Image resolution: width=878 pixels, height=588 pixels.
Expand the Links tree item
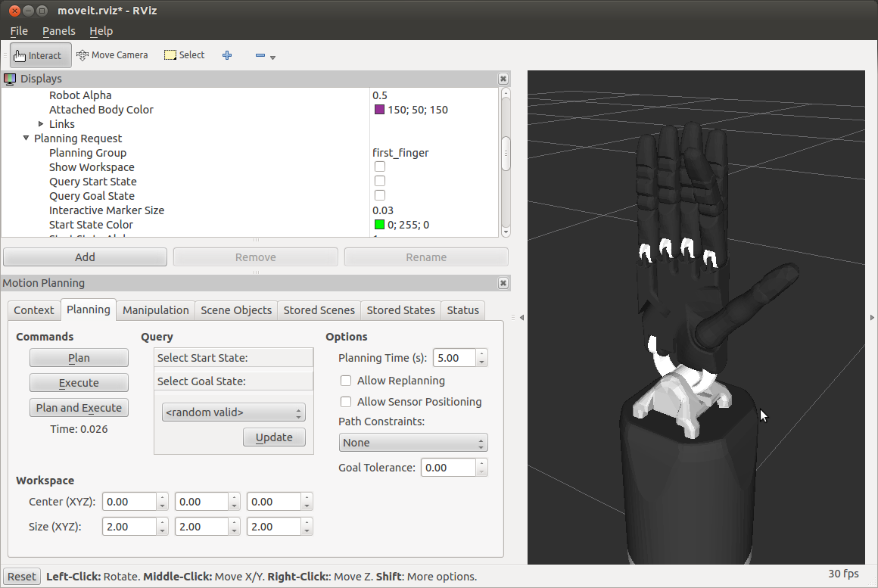coord(41,124)
